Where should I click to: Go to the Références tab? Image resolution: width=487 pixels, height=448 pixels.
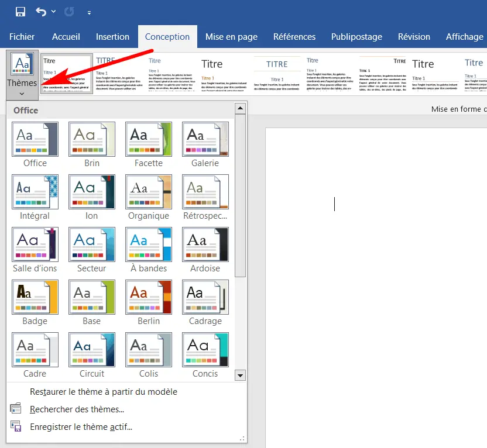(x=294, y=37)
